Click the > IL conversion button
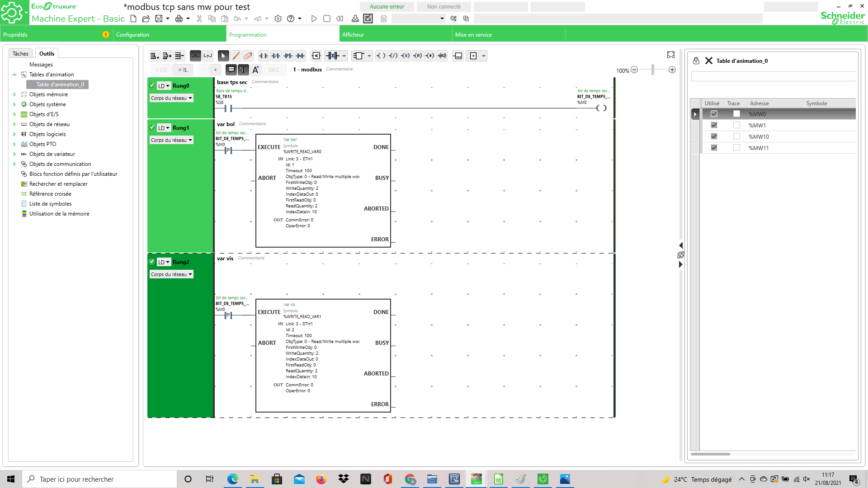This screenshot has width=868, height=488. coord(183,70)
